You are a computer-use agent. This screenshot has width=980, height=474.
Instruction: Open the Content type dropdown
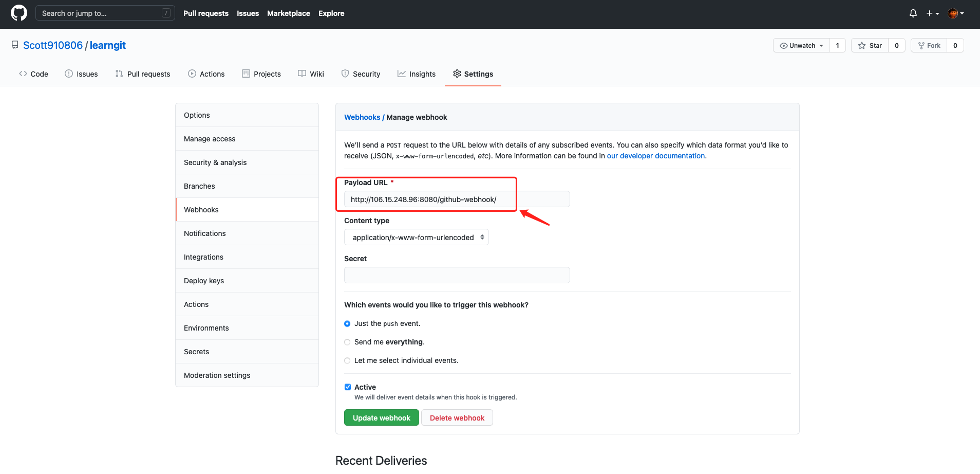(417, 237)
